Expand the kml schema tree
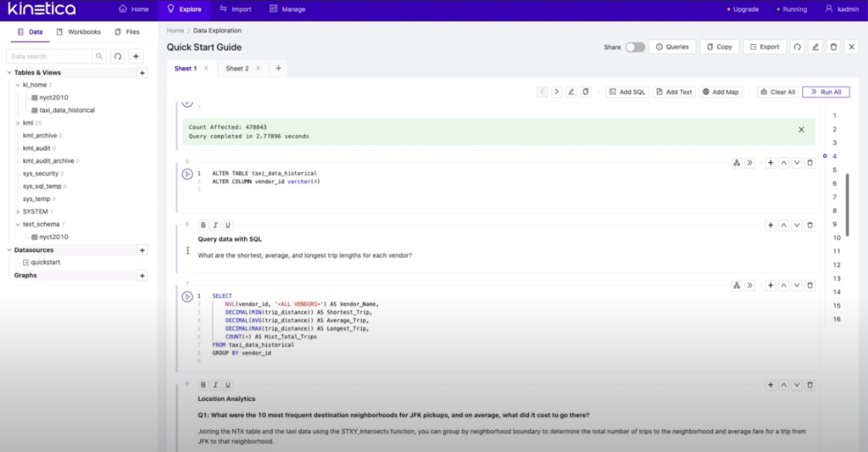 pyautogui.click(x=17, y=123)
